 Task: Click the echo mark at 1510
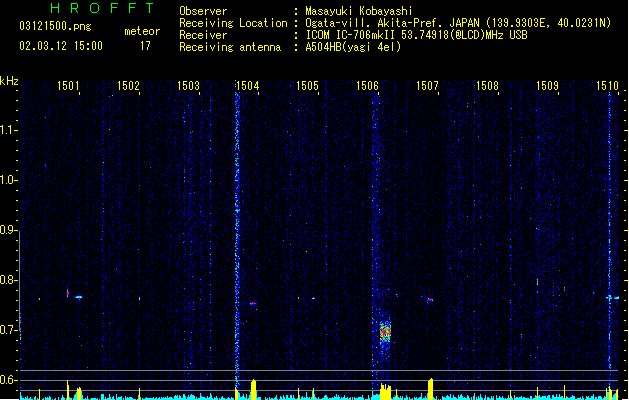click(x=613, y=298)
